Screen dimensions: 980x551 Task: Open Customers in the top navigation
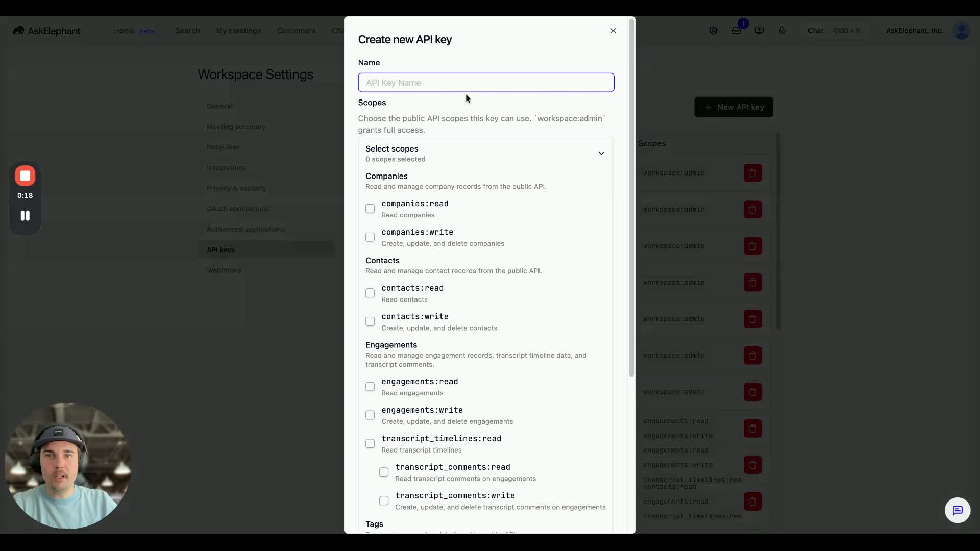[x=296, y=31]
